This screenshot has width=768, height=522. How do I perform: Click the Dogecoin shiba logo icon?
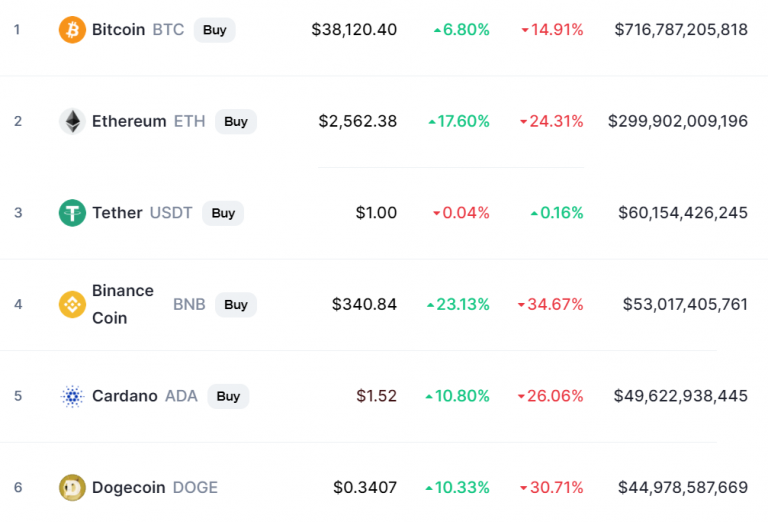click(72, 488)
